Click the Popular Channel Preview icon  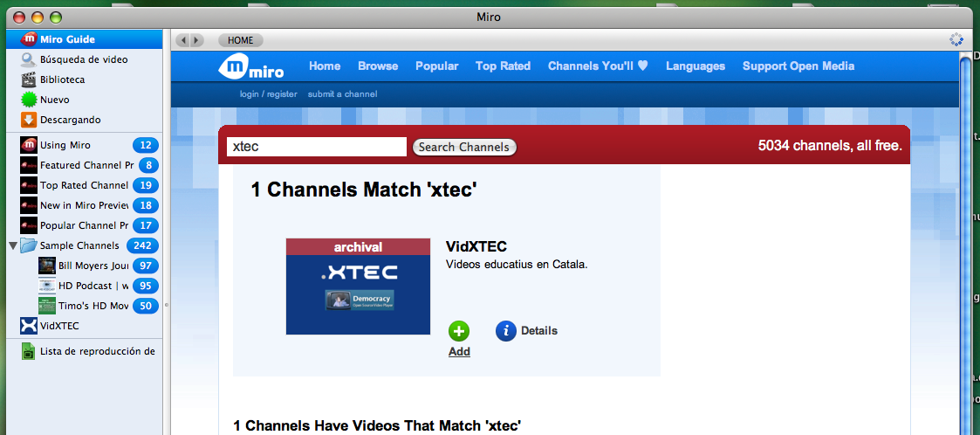click(x=29, y=225)
